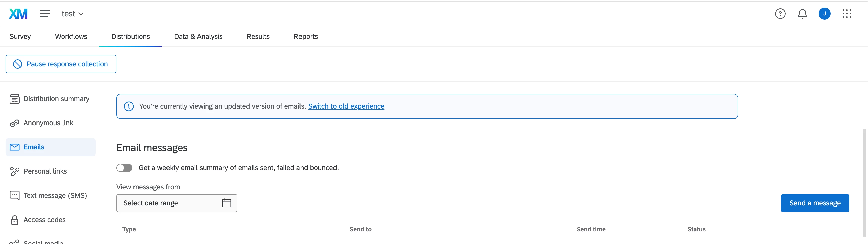Image resolution: width=868 pixels, height=244 pixels.
Task: Open the hamburger navigation menu
Action: (x=45, y=13)
